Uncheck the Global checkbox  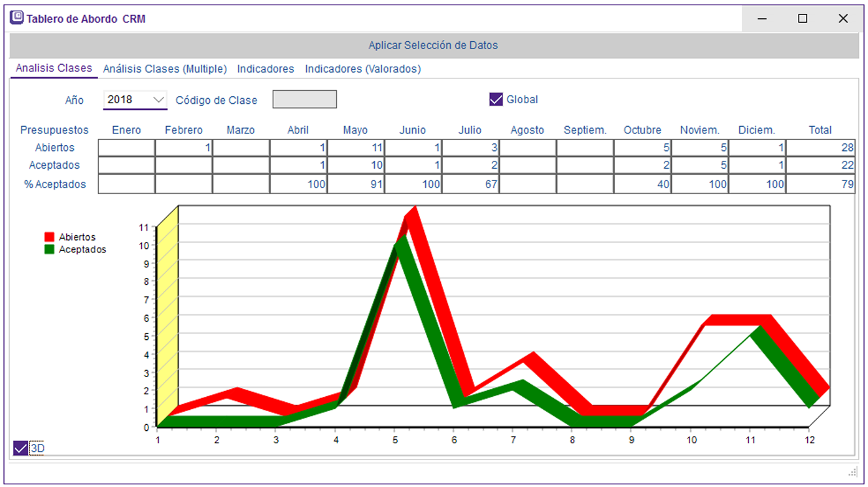tap(496, 99)
